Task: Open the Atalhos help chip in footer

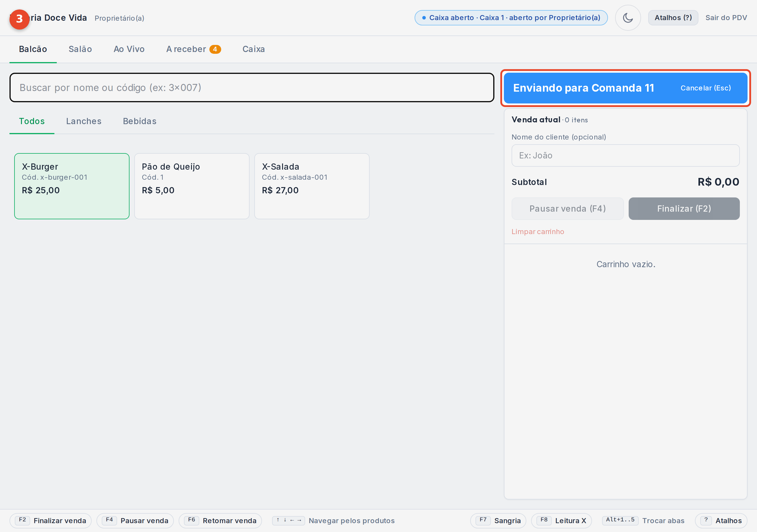Action: point(721,520)
